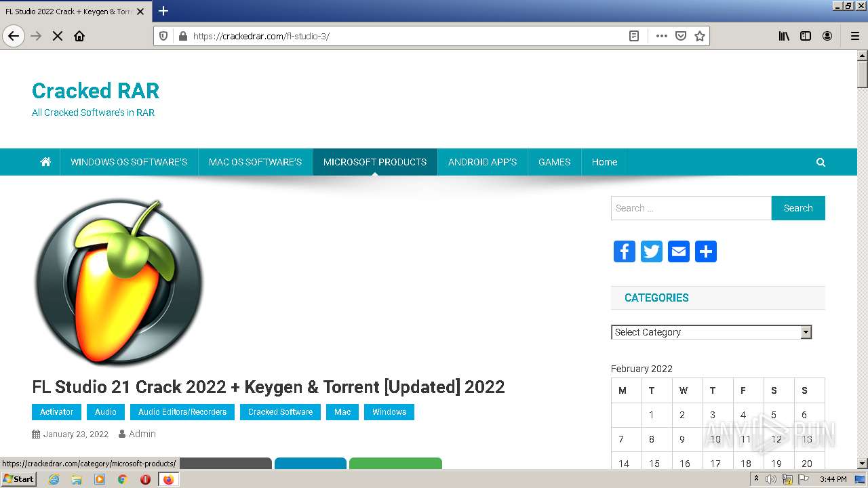Open Mac OS Software's menu

point(255,162)
